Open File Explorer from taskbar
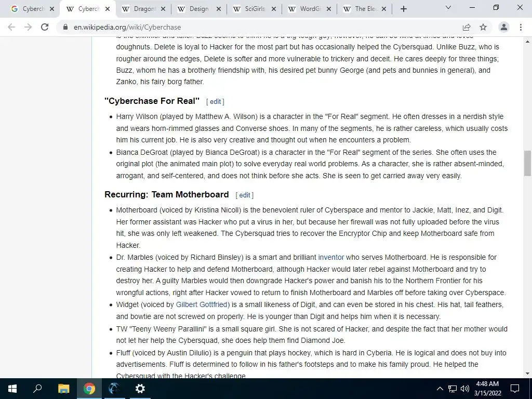The width and height of the screenshot is (532, 399). (63, 389)
